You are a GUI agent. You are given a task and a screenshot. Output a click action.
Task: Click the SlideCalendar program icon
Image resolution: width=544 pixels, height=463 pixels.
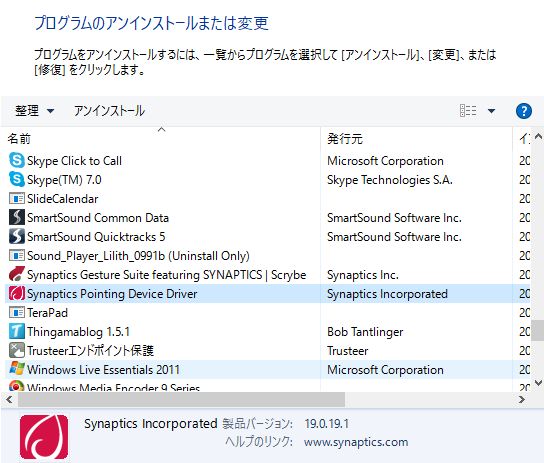point(16,199)
